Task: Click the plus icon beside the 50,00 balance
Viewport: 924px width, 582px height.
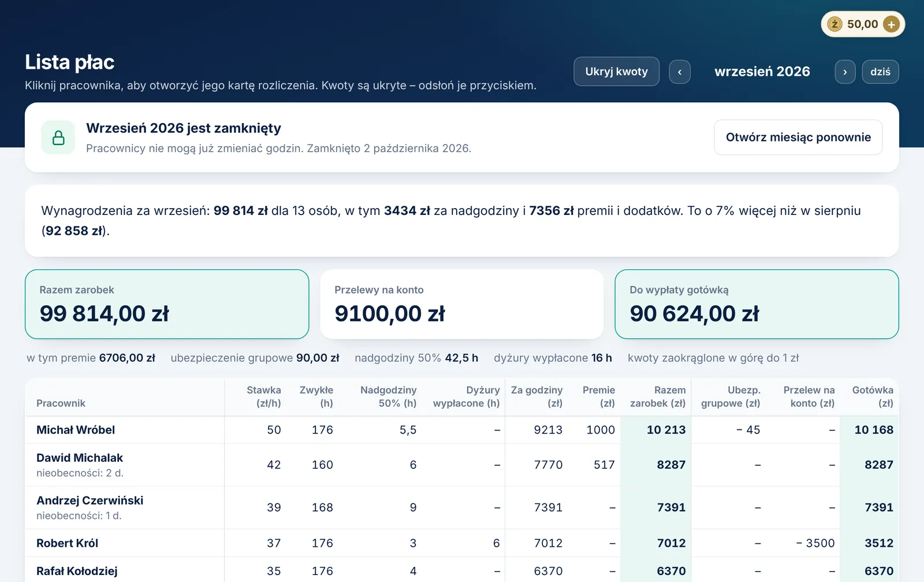Action: (891, 24)
